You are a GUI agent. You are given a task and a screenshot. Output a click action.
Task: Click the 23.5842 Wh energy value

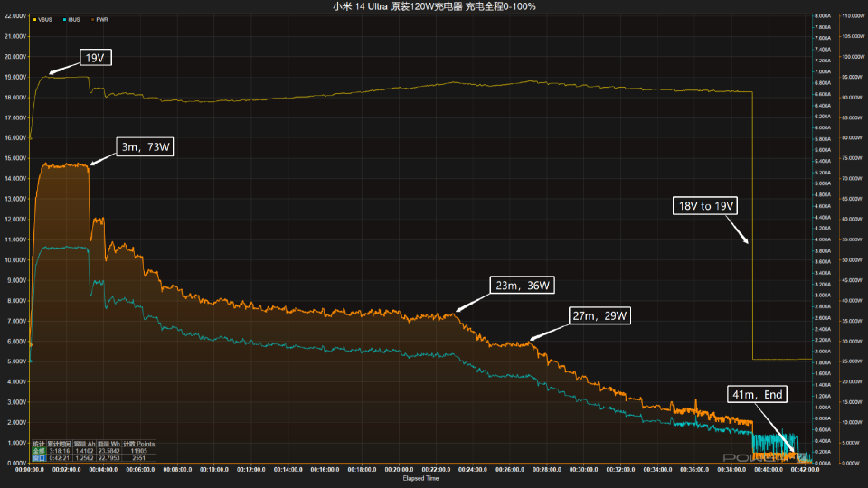(109, 451)
